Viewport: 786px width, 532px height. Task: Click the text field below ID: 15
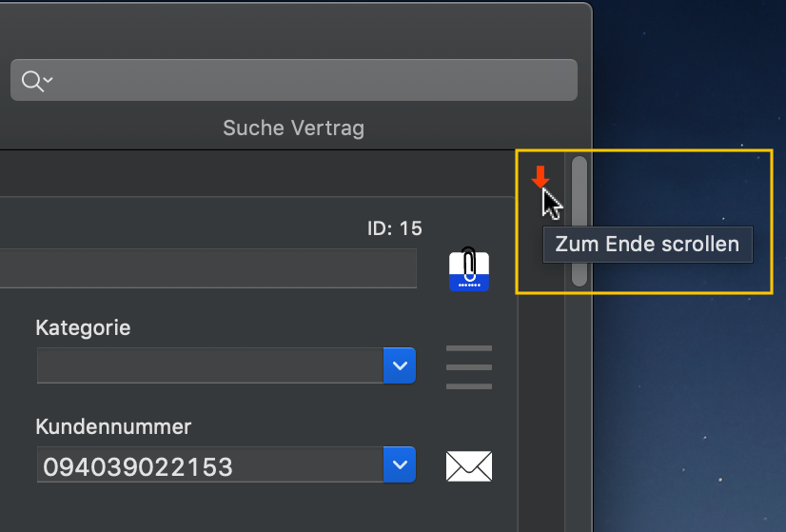[208, 268]
